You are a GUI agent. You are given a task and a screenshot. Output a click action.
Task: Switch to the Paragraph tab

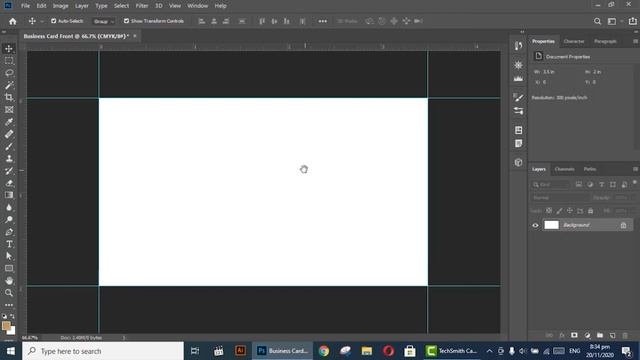605,41
